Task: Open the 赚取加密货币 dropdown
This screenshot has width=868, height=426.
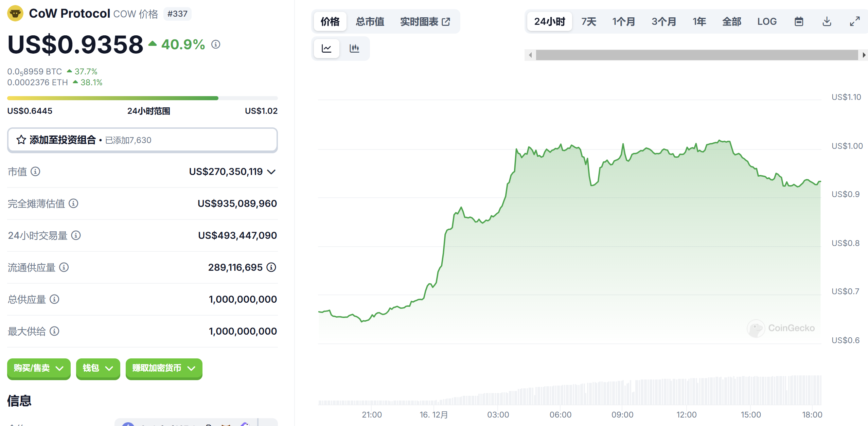Action: point(164,368)
